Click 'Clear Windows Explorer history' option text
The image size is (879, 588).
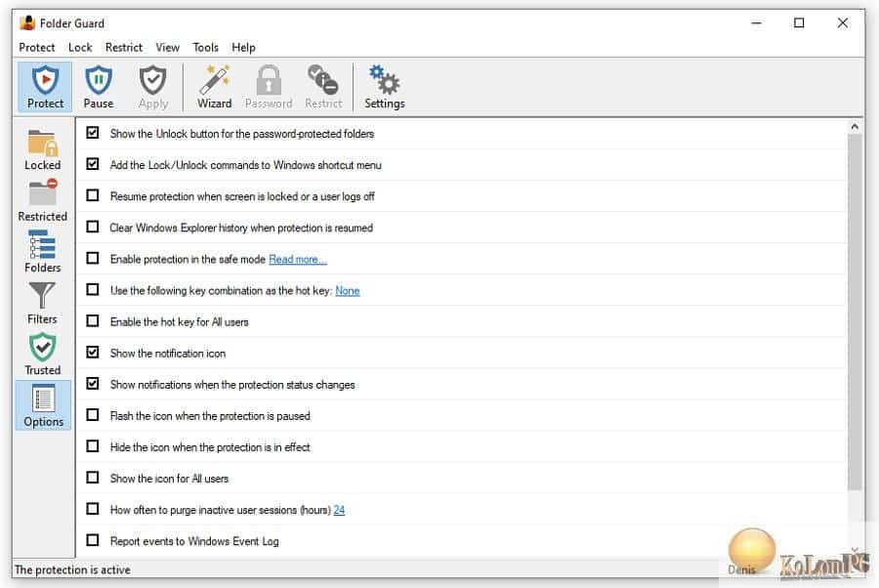click(x=241, y=229)
